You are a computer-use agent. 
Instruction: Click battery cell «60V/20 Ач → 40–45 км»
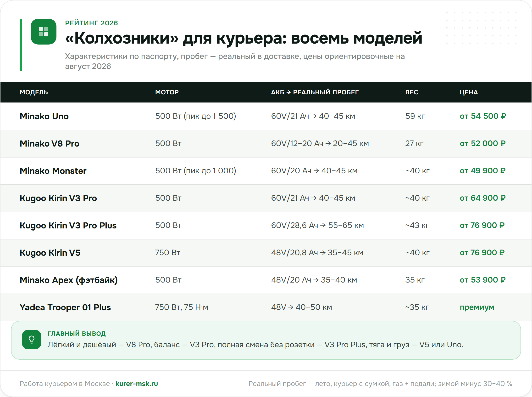pyautogui.click(x=314, y=171)
